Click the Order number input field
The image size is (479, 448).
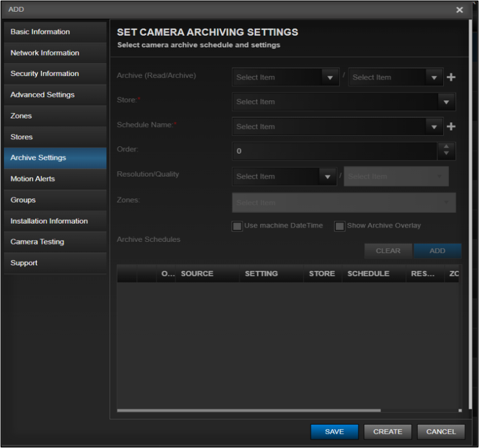pyautogui.click(x=335, y=151)
